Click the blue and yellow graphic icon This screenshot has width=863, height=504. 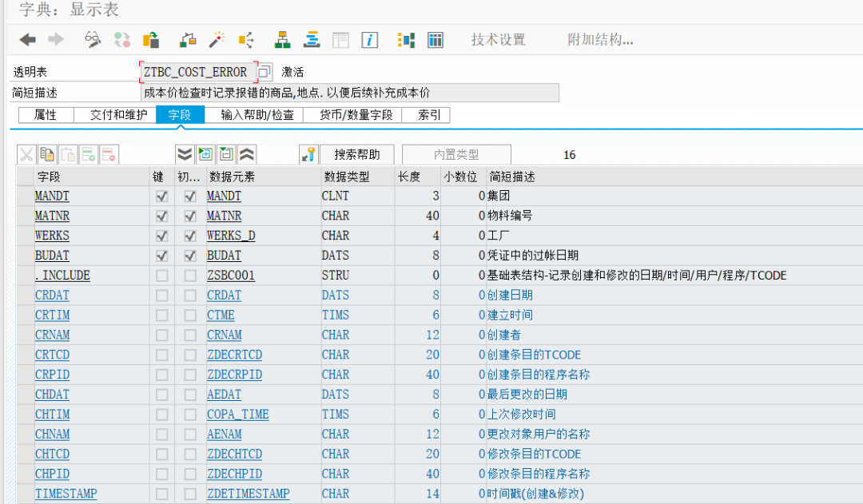tap(406, 40)
